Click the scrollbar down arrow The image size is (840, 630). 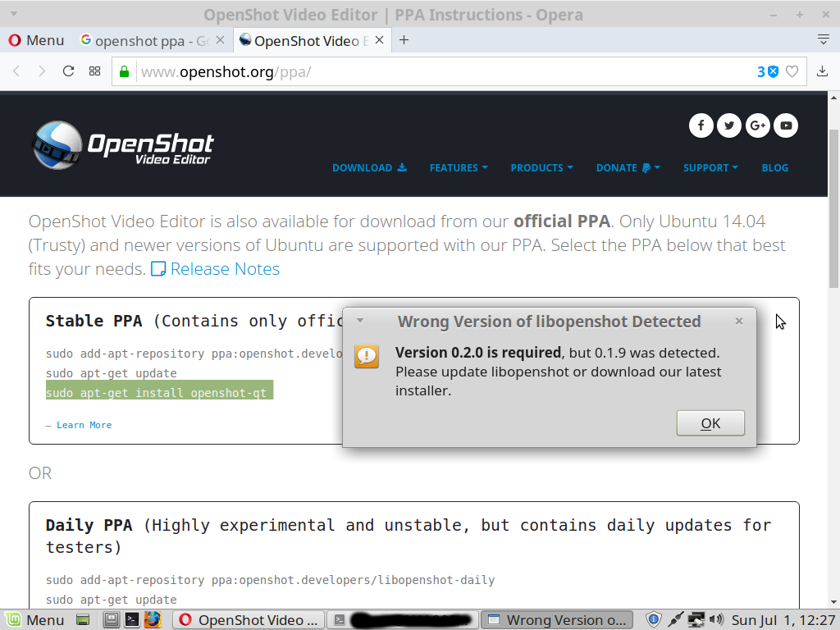click(x=833, y=601)
